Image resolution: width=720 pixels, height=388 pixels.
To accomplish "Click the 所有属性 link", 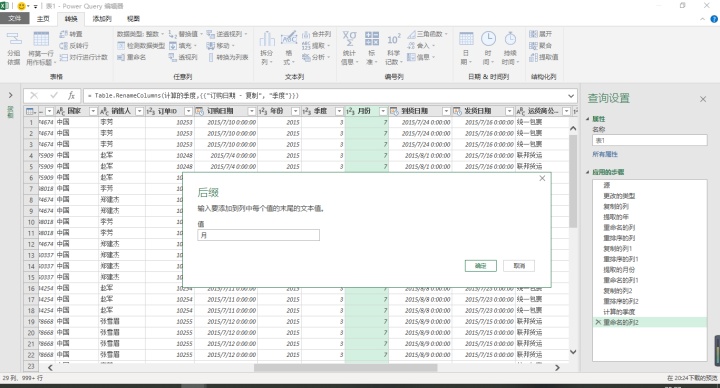I will 605,155.
